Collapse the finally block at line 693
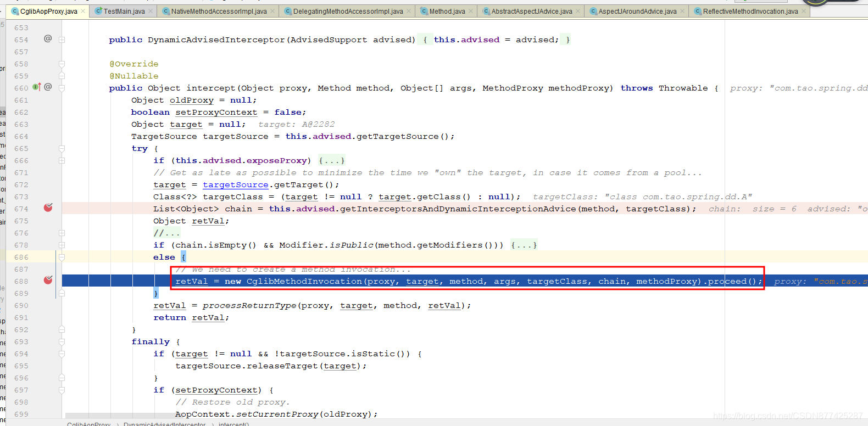The image size is (868, 426). [x=62, y=341]
